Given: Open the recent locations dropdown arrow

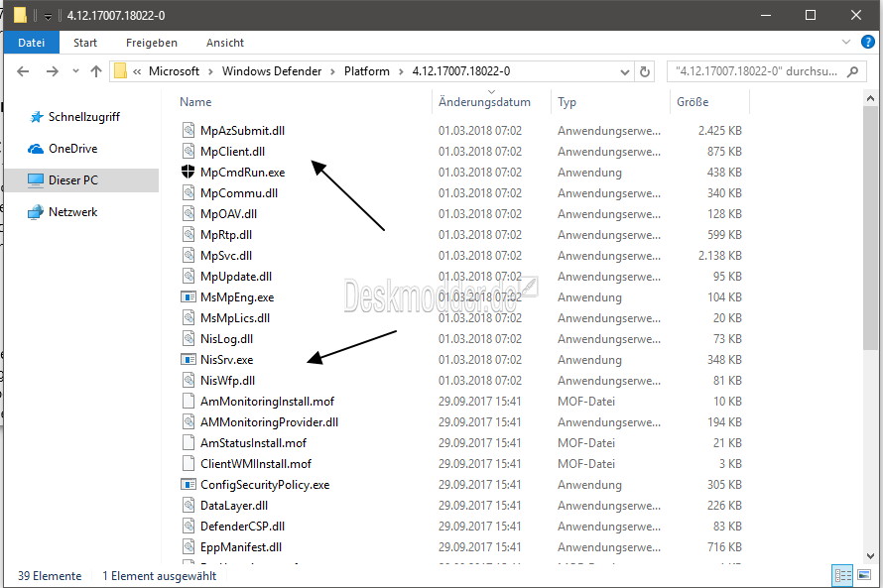Looking at the screenshot, I should pos(75,71).
